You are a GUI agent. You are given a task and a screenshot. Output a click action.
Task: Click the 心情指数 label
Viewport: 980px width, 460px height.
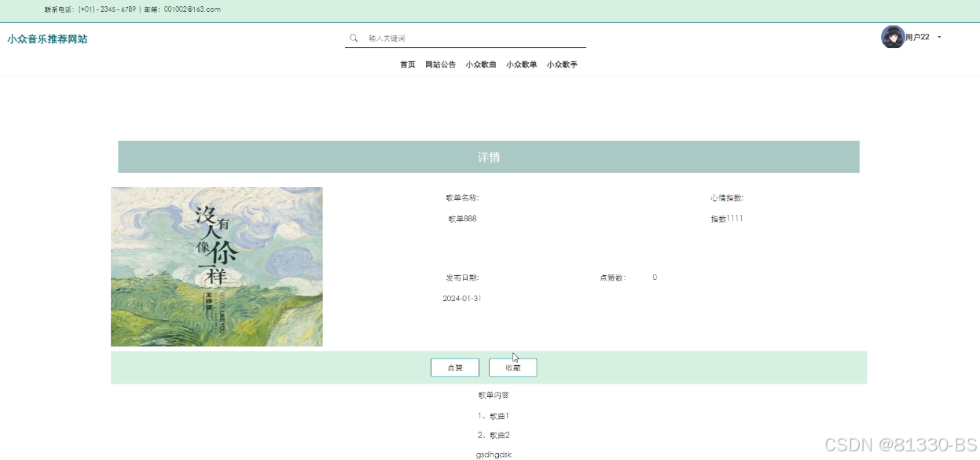(727, 198)
